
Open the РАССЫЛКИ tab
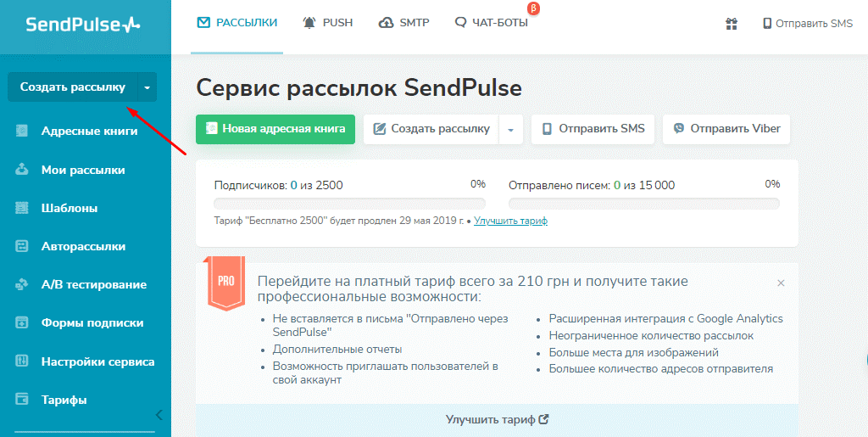point(237,23)
